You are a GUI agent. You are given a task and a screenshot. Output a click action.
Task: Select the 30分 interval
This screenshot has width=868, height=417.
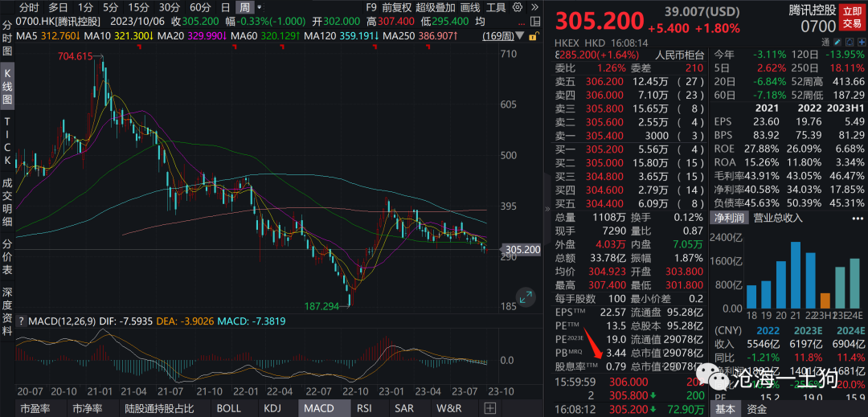[x=169, y=8]
